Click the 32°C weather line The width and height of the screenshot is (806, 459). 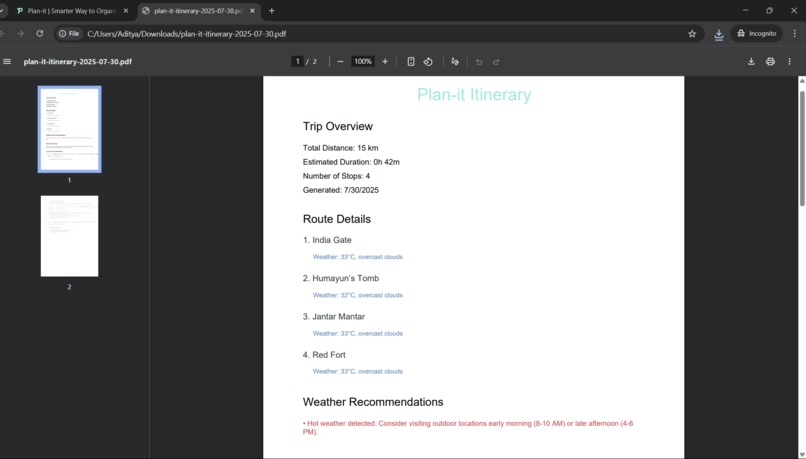point(358,296)
